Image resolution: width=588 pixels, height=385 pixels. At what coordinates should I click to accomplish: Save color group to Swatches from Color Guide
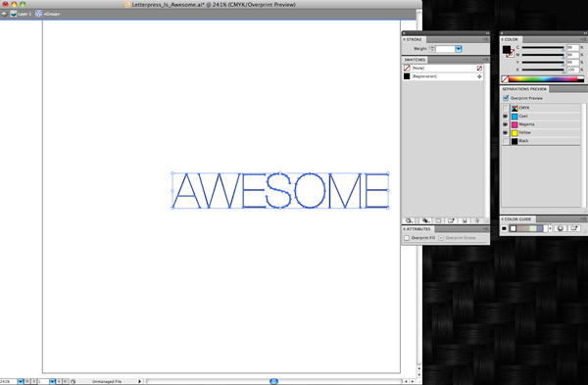coord(574,228)
